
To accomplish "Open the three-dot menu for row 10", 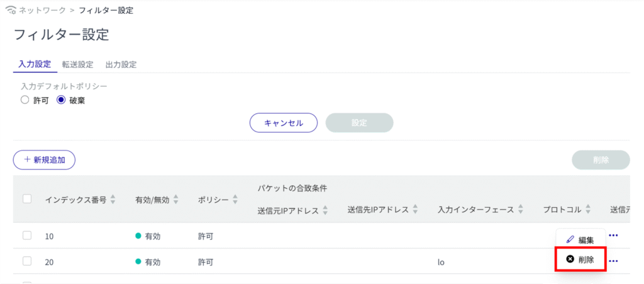I will pyautogui.click(x=613, y=236).
